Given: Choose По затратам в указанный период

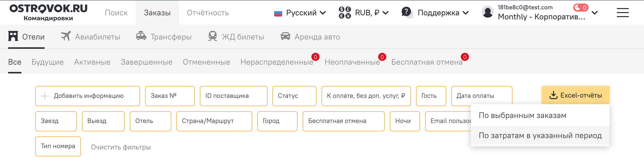Looking at the screenshot, I should pos(540,136).
